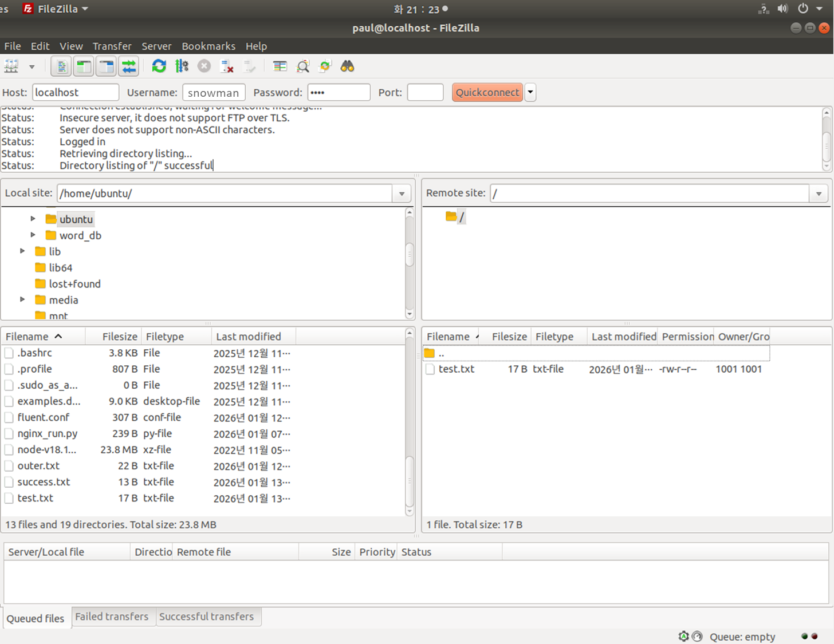834x644 pixels.
Task: Open the View menu
Action: (x=71, y=46)
